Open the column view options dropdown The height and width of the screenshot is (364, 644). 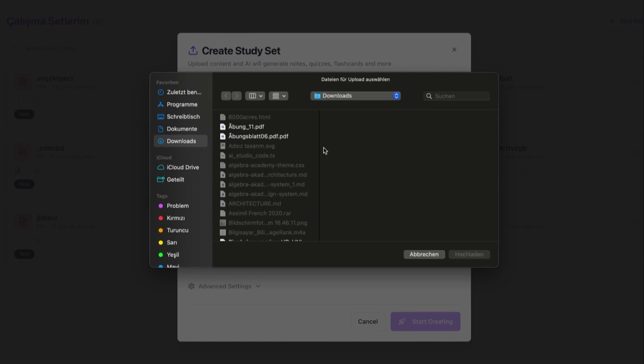(x=255, y=96)
